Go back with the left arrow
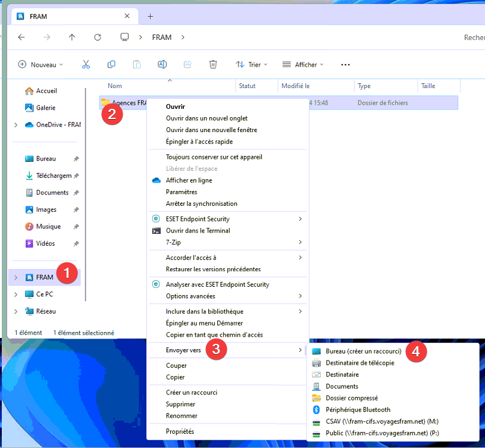The width and height of the screenshot is (485, 448). click(21, 37)
